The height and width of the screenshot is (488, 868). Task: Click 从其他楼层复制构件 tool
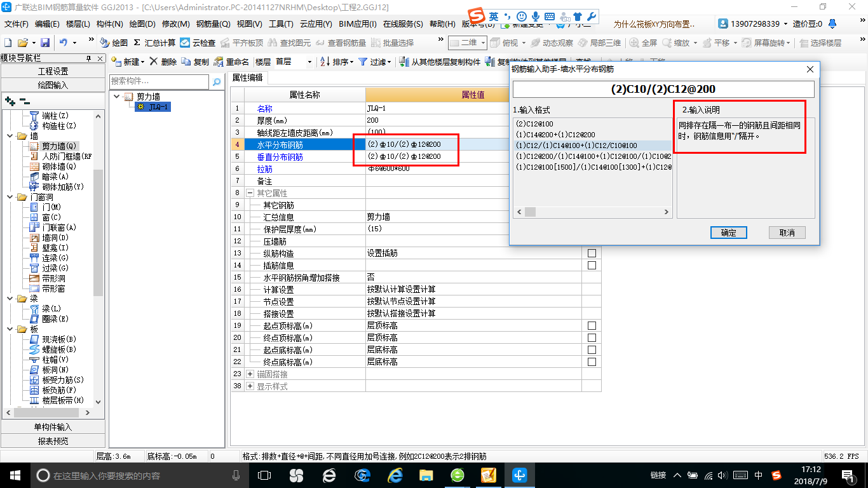click(x=440, y=62)
